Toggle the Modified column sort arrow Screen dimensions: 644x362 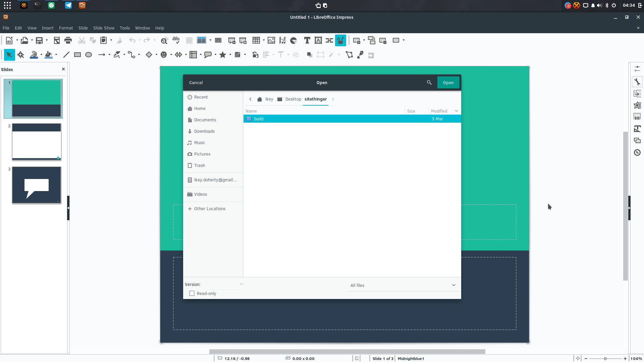[457, 111]
